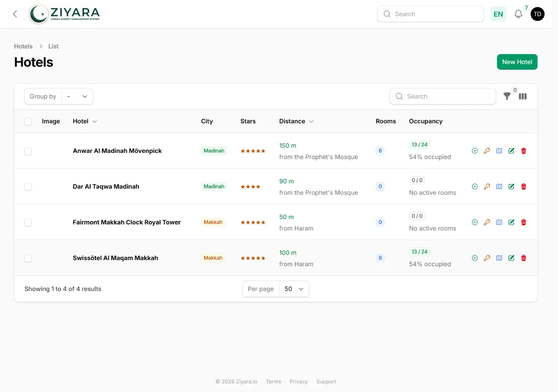
Task: Open the map icon for Anwar Al Madinah Mövenpick
Action: tap(499, 151)
